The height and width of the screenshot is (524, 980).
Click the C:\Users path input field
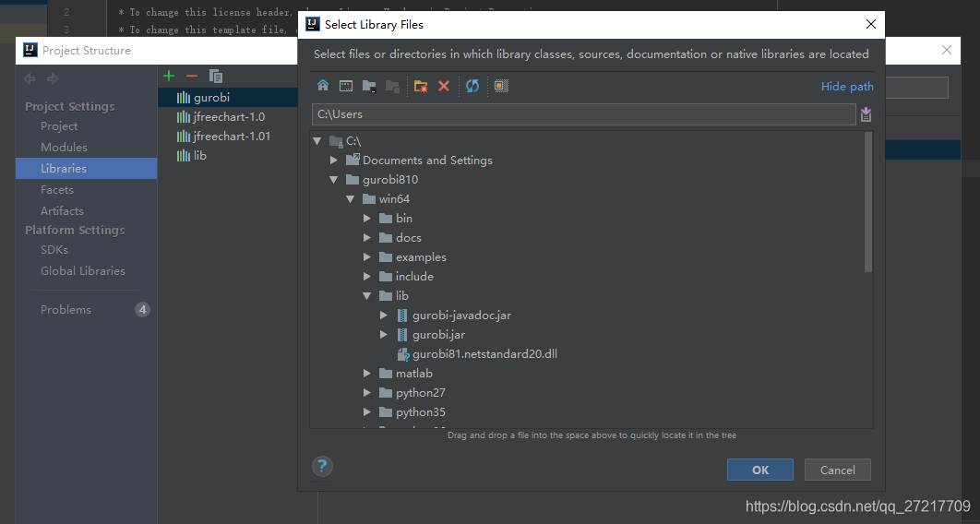[x=584, y=114]
